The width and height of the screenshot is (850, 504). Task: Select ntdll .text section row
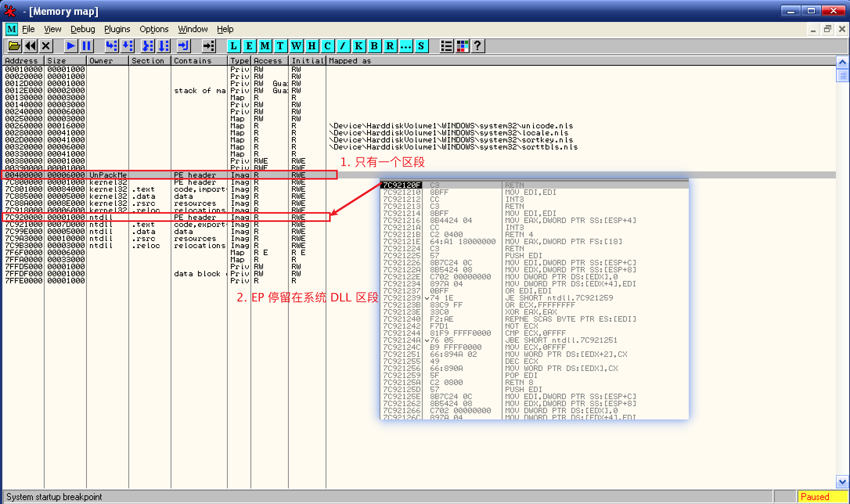tap(145, 225)
